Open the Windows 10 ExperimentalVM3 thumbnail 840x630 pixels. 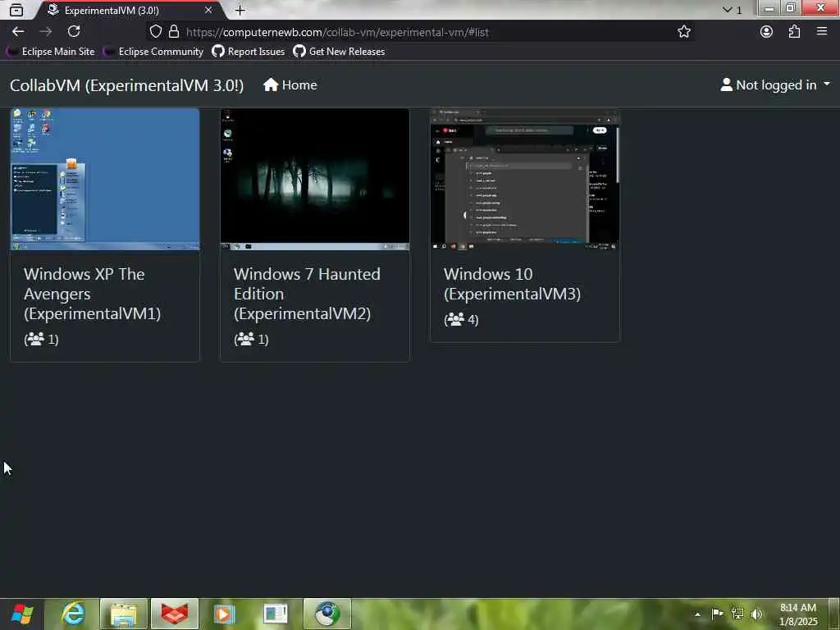525,180
